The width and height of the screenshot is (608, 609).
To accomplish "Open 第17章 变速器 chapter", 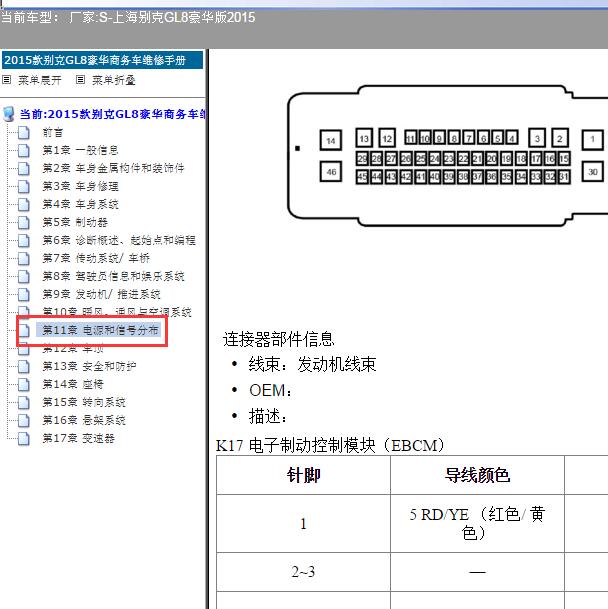I will (78, 438).
